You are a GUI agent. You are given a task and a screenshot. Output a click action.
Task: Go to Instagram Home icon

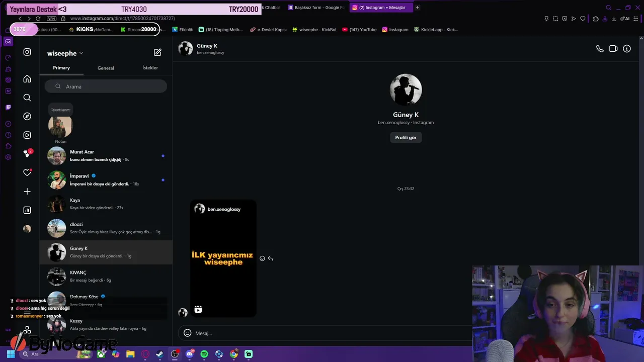point(27,79)
